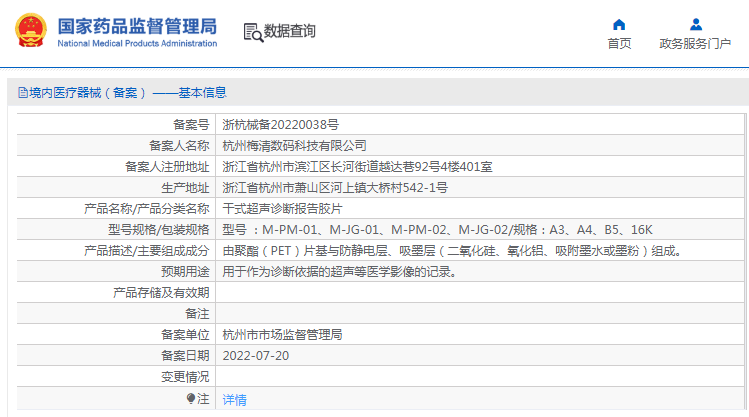Click the 产品存储及有效期 label
749x417 pixels.
tap(161, 293)
